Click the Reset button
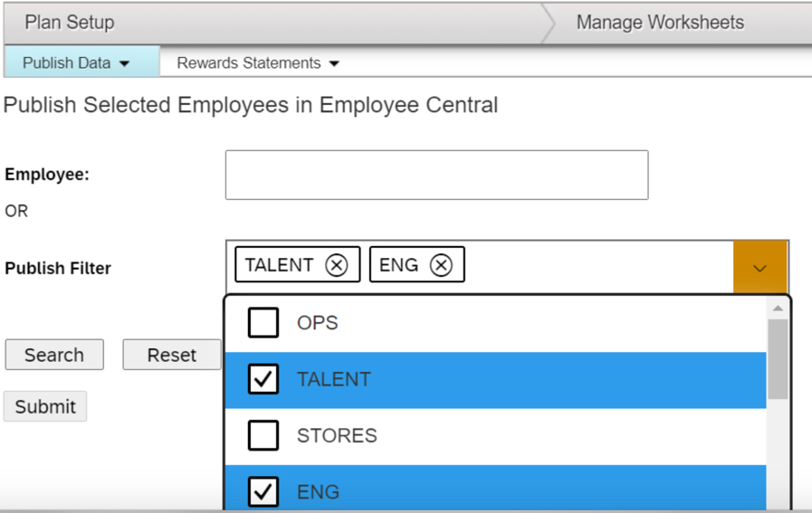 172,355
